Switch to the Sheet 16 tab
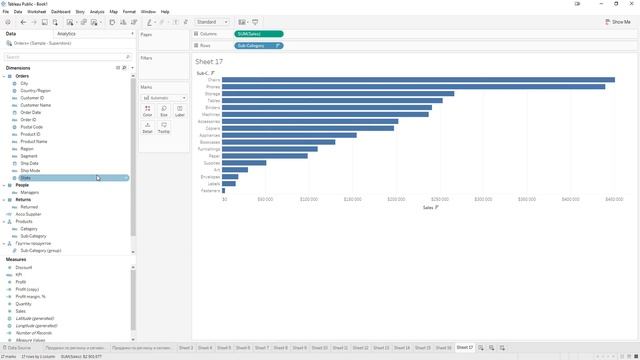This screenshot has height=360, width=640. pyautogui.click(x=443, y=348)
